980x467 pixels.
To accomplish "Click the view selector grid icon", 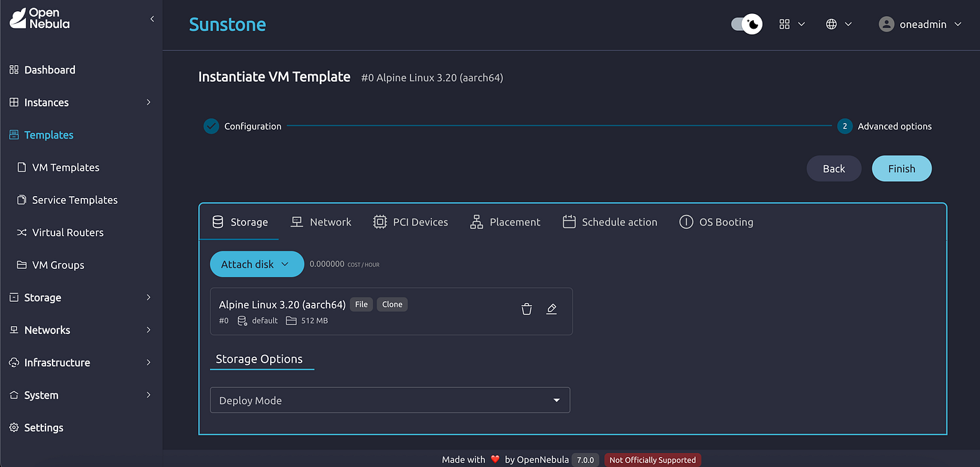I will click(x=785, y=25).
